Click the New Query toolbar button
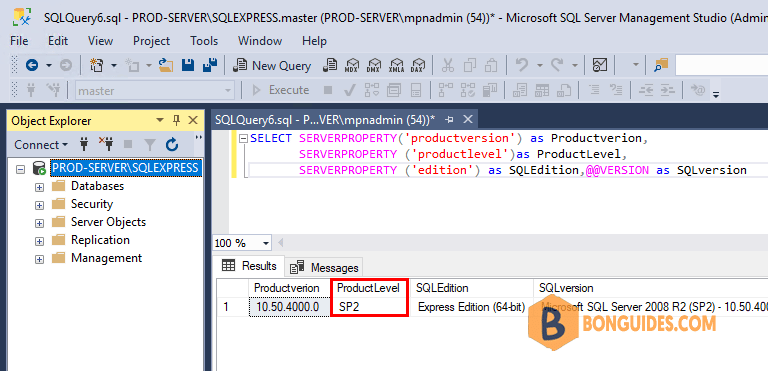This screenshot has width=768, height=371. 272,66
